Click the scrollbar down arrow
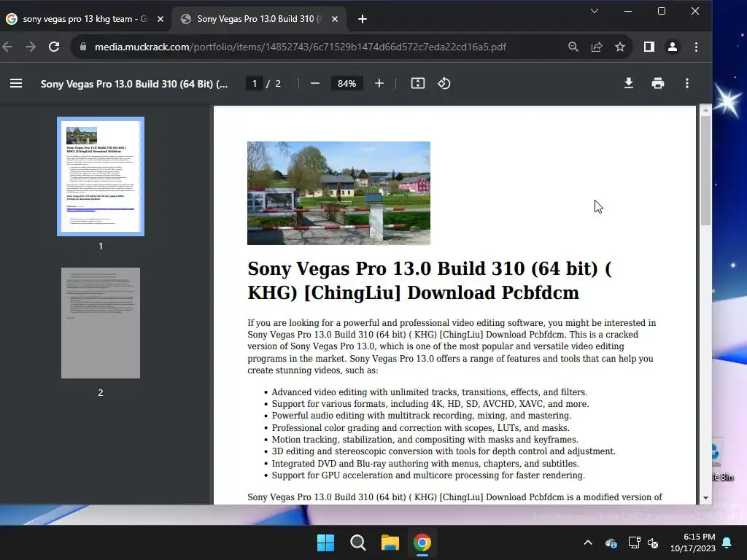The width and height of the screenshot is (747, 560). 705,498
